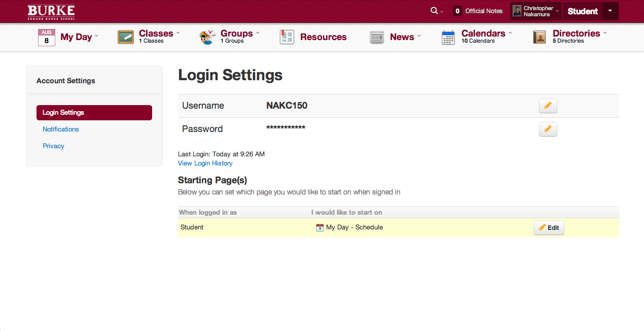Click View Login History link

(205, 163)
